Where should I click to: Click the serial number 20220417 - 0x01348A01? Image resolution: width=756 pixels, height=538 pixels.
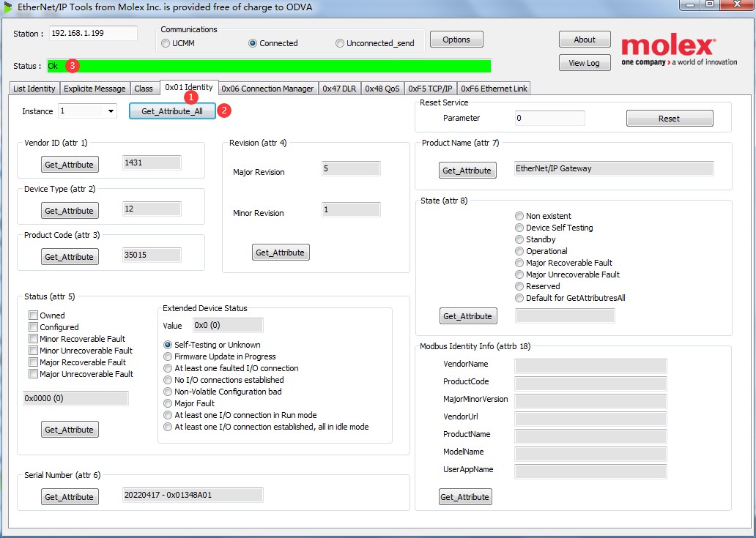(193, 495)
